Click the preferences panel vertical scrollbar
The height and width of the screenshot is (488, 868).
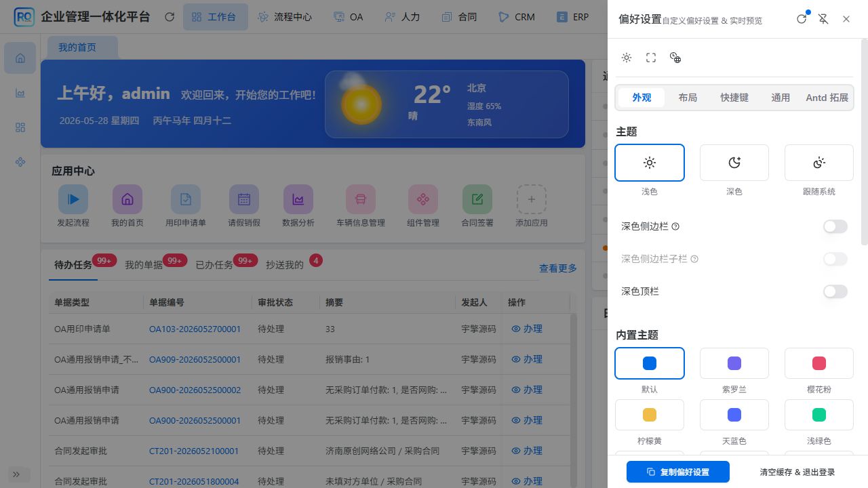point(864,142)
